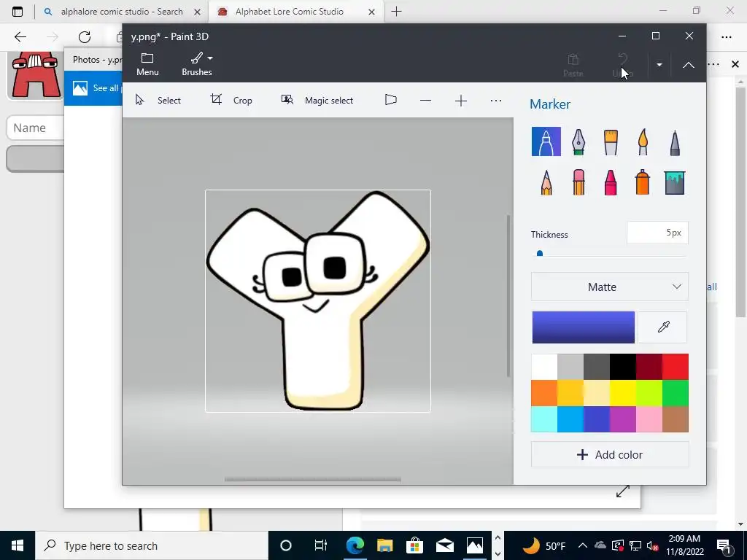Image resolution: width=747 pixels, height=560 pixels.
Task: Select the Watercolor brush
Action: coord(643,141)
